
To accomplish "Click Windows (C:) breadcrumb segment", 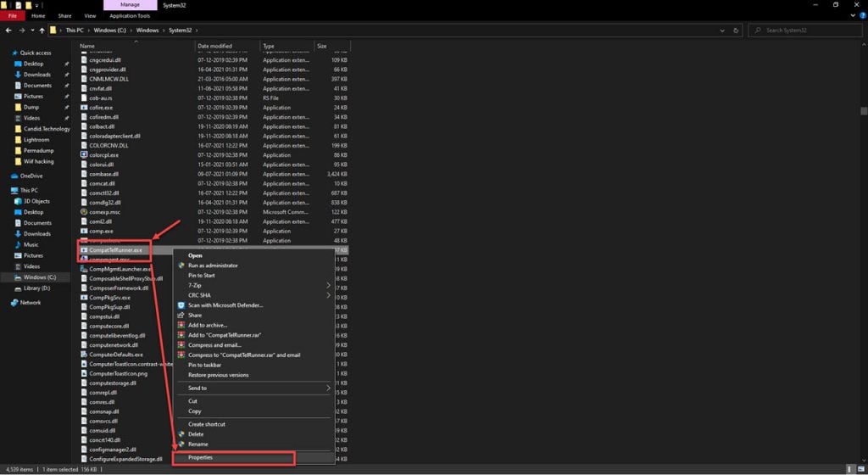I will pyautogui.click(x=109, y=31).
